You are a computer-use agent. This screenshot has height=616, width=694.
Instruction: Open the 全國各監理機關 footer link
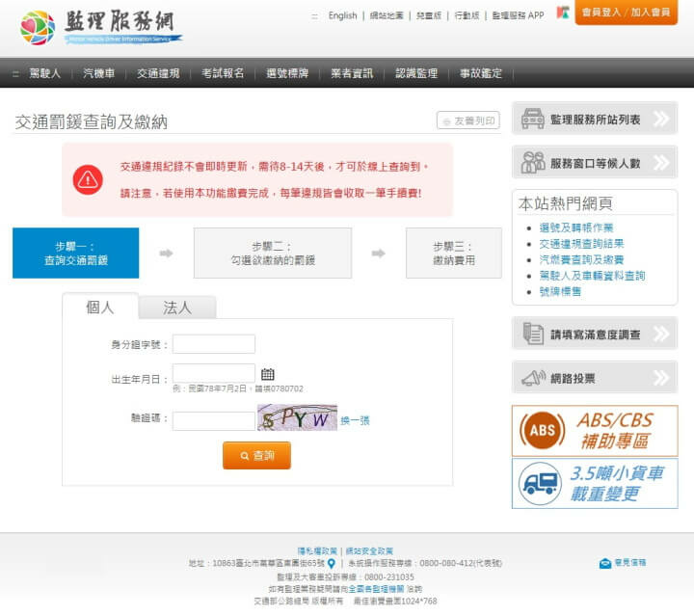click(x=376, y=589)
